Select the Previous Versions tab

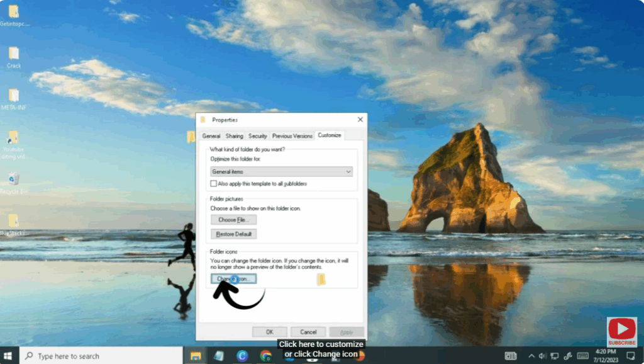pos(292,135)
